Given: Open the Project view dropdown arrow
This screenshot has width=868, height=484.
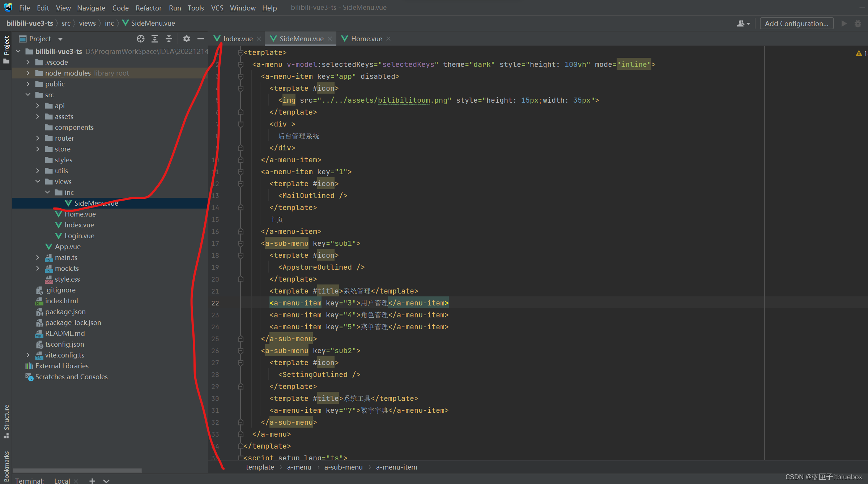Looking at the screenshot, I should [60, 39].
